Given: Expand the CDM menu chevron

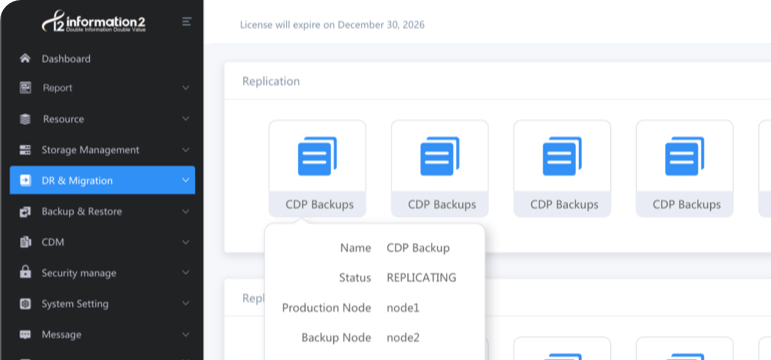Looking at the screenshot, I should tap(185, 242).
